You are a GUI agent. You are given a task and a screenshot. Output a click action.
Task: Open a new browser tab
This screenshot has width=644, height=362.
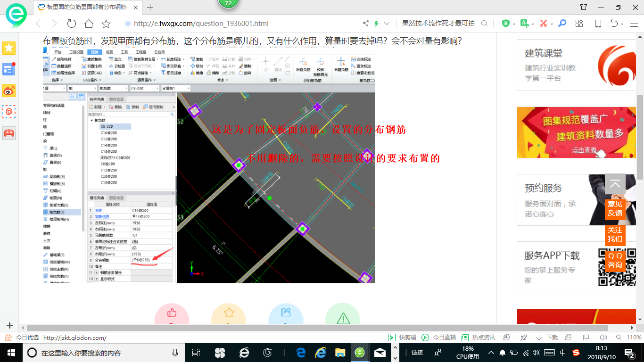click(x=150, y=7)
